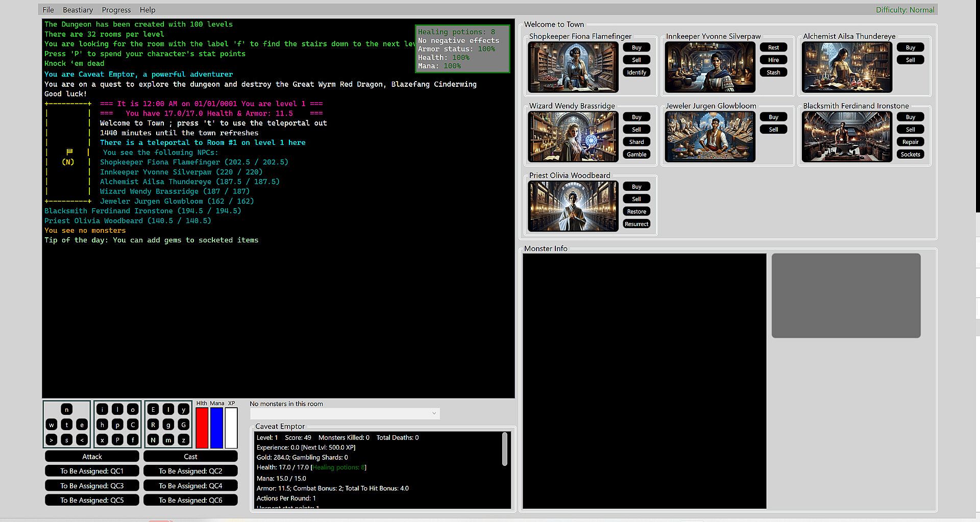Click the 'm' key button
Image resolution: width=980 pixels, height=522 pixels.
click(x=168, y=440)
